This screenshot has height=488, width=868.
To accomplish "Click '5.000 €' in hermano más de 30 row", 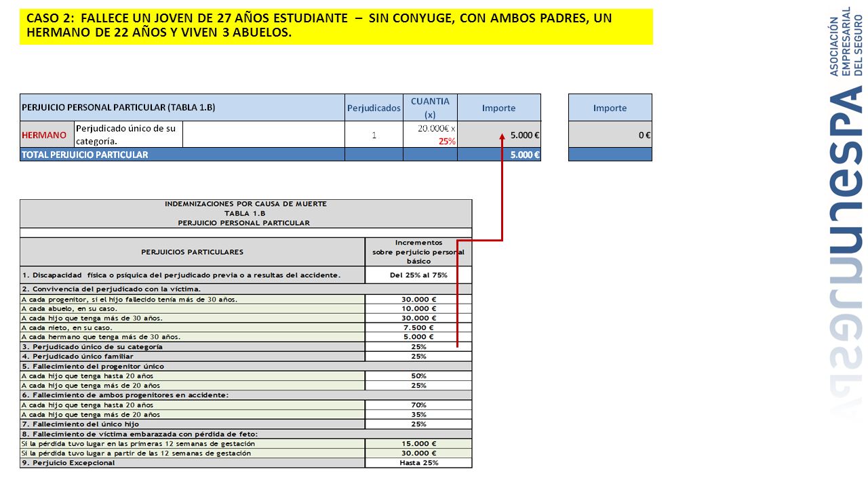I will 418,337.
